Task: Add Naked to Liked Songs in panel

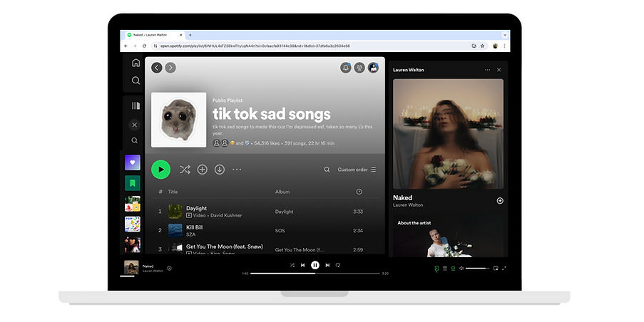Action: coord(500,201)
